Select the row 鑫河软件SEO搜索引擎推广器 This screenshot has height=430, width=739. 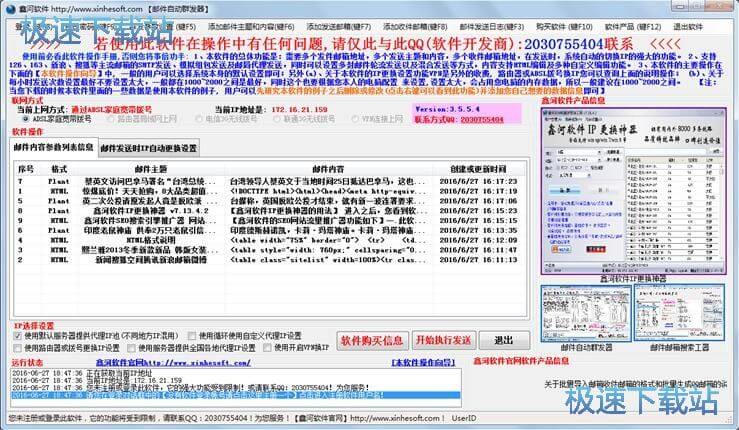coord(269,221)
